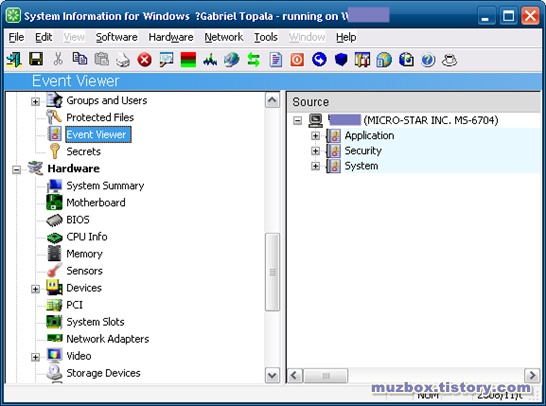Click the computer icon beside MICRO-STAR entry
This screenshot has width=546, height=406.
(x=315, y=121)
